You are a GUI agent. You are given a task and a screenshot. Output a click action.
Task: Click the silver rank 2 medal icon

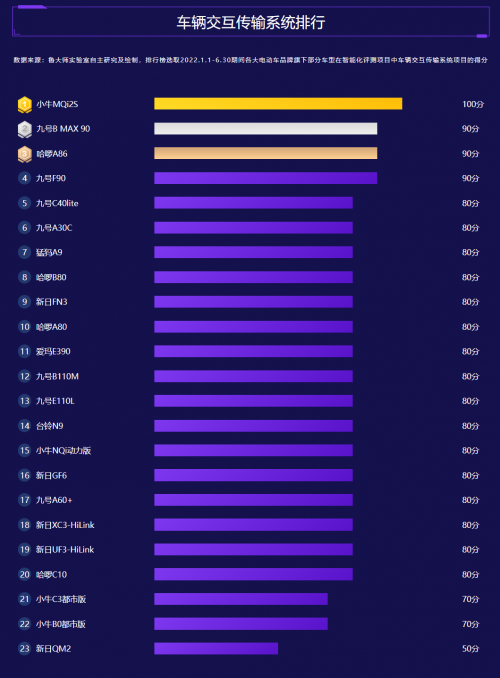click(25, 129)
